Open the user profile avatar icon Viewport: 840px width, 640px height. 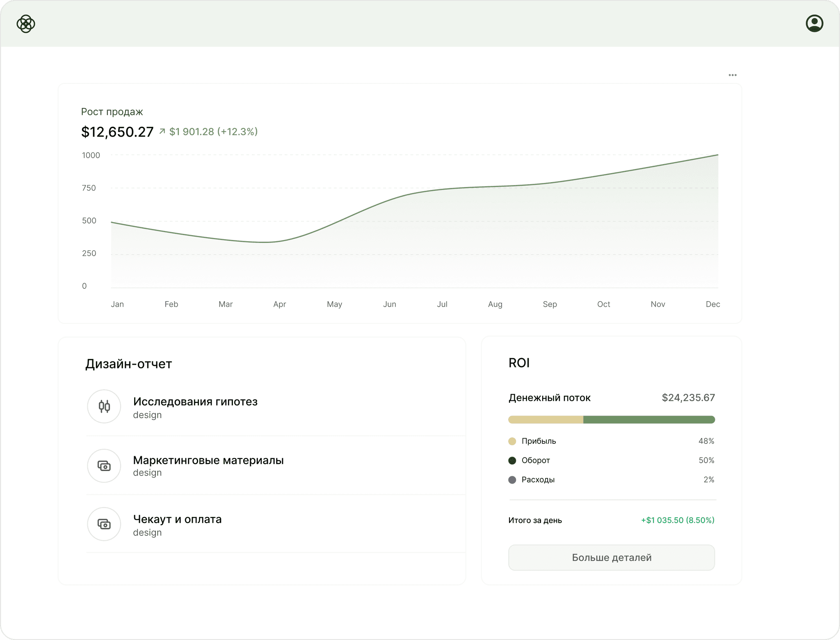click(x=814, y=23)
